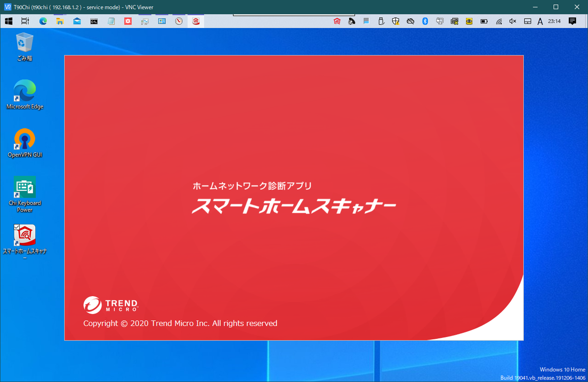Viewport: 588px width, 382px height.
Task: Click the speaker device tray icon
Action: tap(351, 21)
